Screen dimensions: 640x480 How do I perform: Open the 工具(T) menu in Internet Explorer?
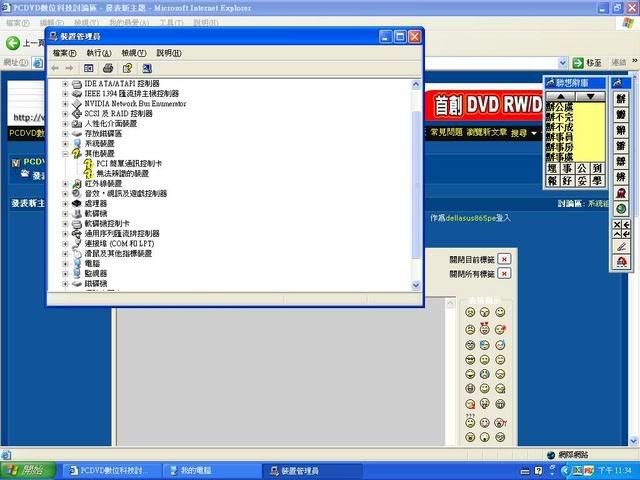(171, 23)
